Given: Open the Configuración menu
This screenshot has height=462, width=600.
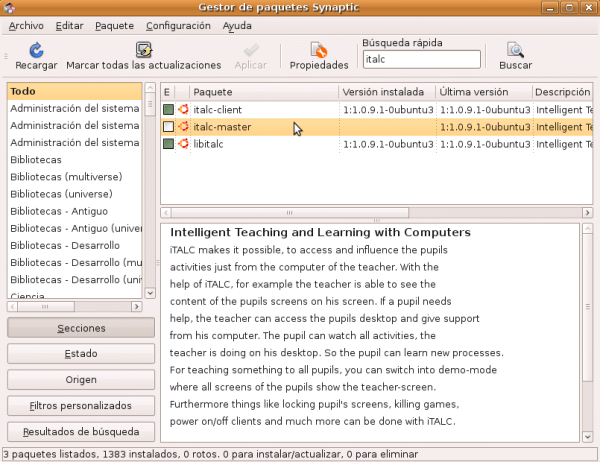Looking at the screenshot, I should pyautogui.click(x=178, y=25).
